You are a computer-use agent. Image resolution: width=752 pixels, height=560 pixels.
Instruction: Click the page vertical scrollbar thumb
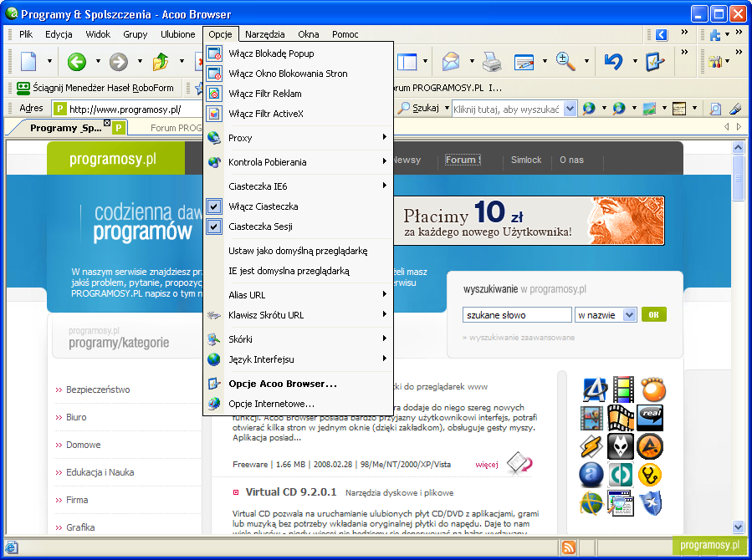[x=738, y=178]
